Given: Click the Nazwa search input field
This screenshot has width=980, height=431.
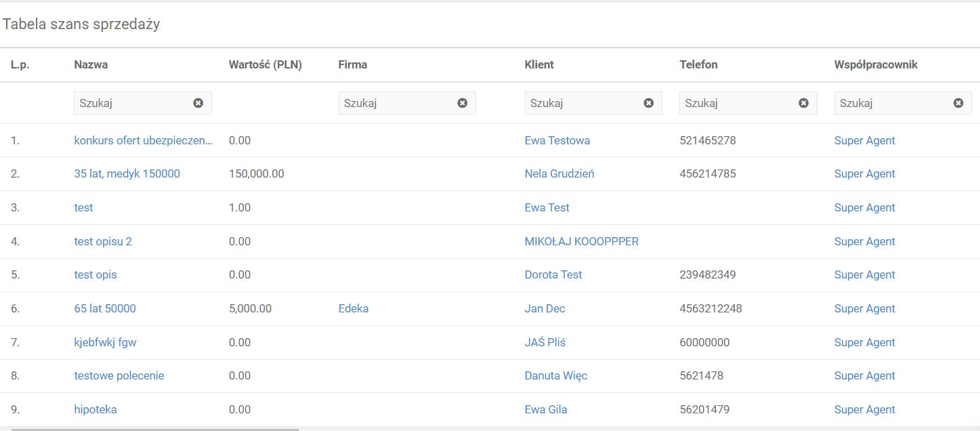Looking at the screenshot, I should tap(132, 103).
